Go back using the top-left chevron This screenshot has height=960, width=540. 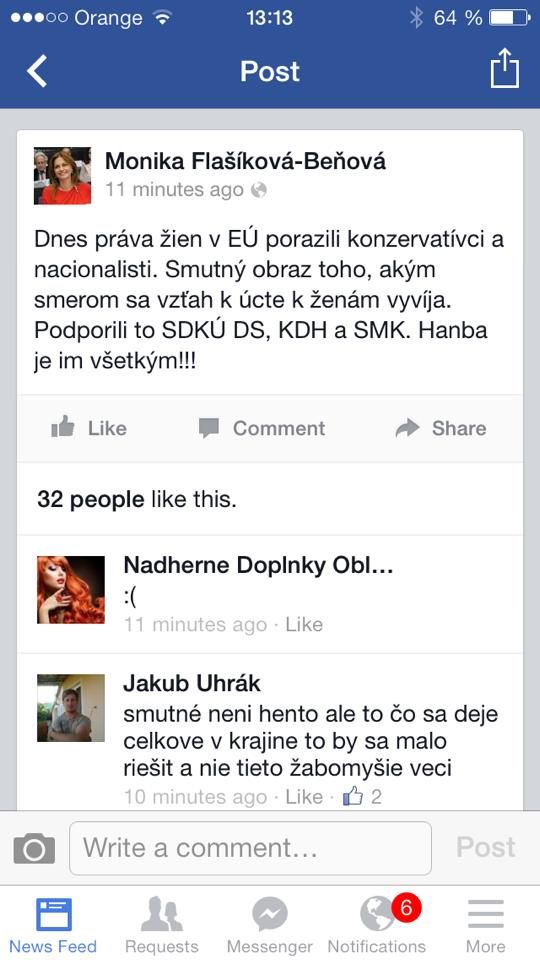[37, 71]
